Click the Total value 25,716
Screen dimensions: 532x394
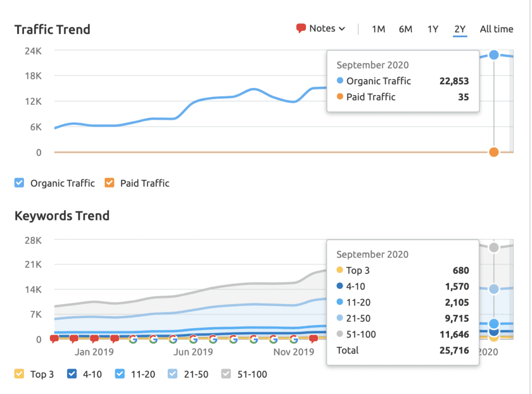[x=454, y=350]
